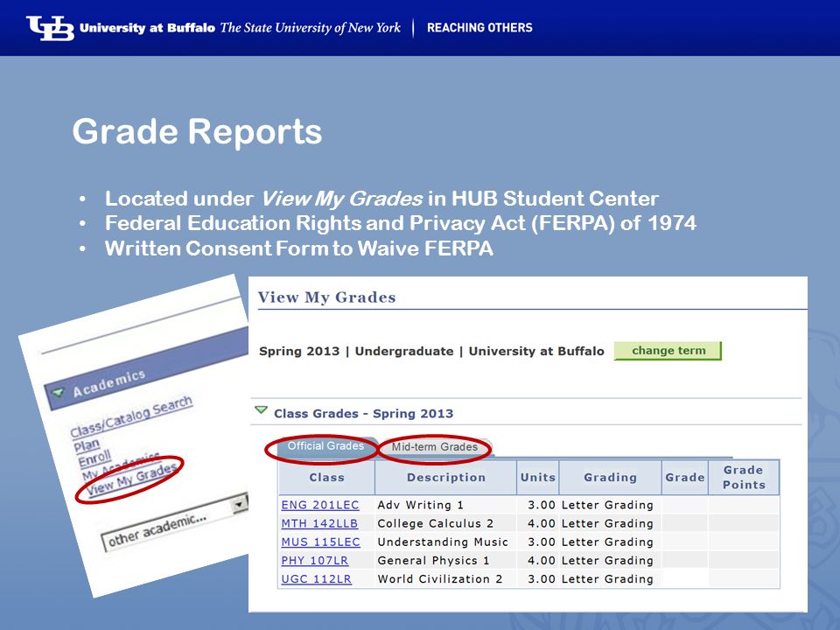Open MUS 115LEC class link
The height and width of the screenshot is (630, 840).
pyautogui.click(x=320, y=542)
